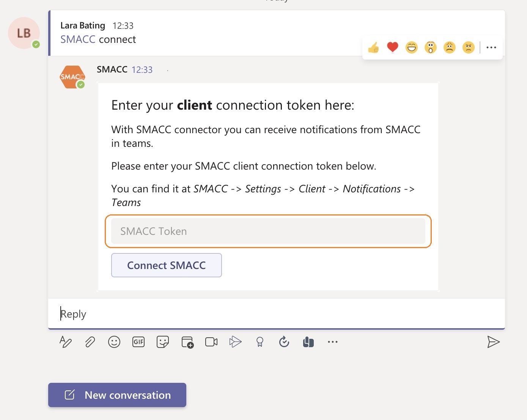The height and width of the screenshot is (420, 527).
Task: React with the angry face emoji
Action: pyautogui.click(x=469, y=47)
